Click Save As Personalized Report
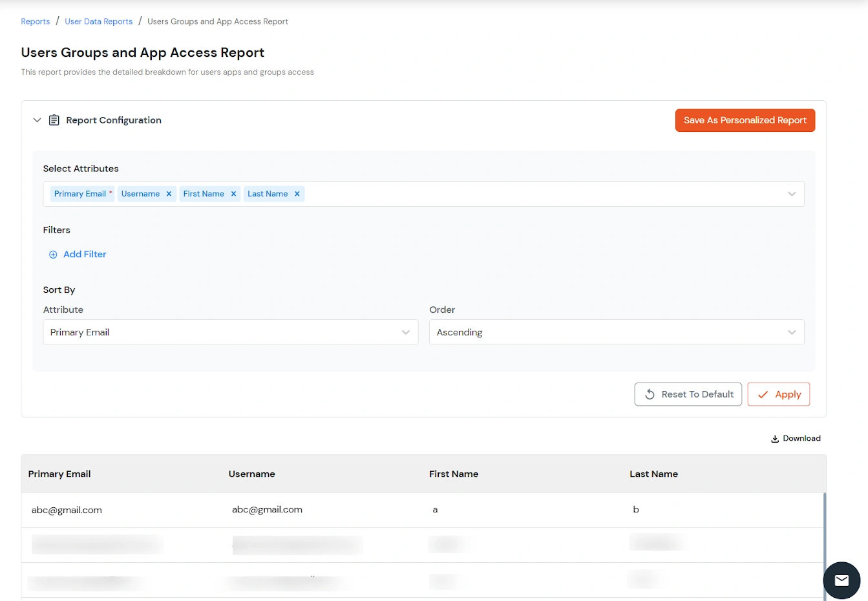The image size is (868, 601). pos(745,120)
